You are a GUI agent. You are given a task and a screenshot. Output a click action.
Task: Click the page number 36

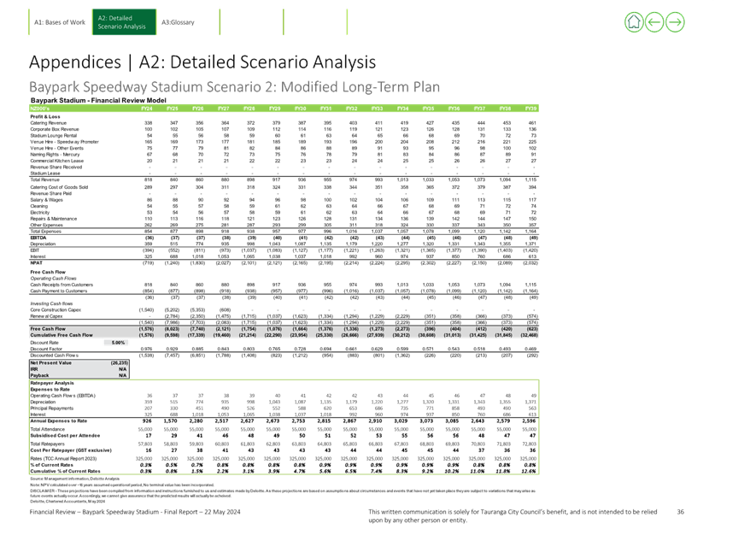pyautogui.click(x=680, y=512)
